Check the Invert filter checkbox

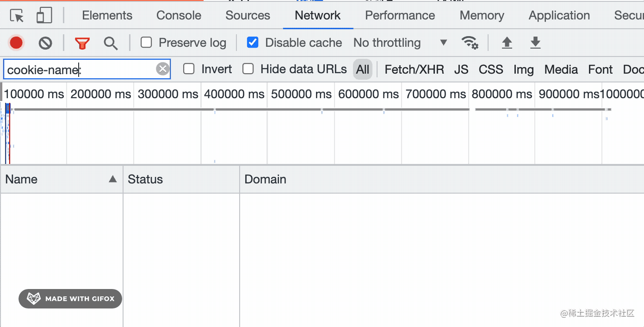coord(189,69)
